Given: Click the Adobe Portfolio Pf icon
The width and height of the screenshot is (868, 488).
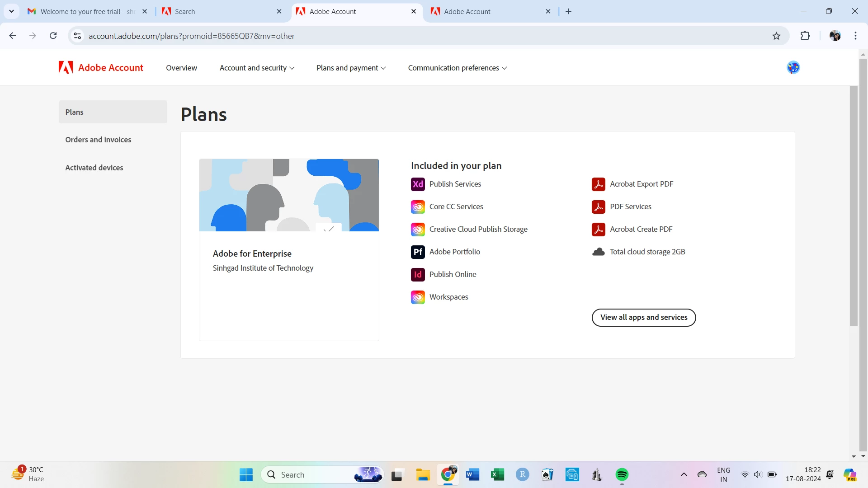Looking at the screenshot, I should pos(418,252).
